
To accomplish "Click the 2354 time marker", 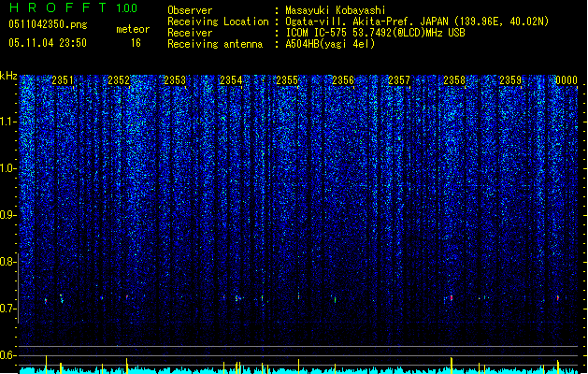I will click(231, 80).
